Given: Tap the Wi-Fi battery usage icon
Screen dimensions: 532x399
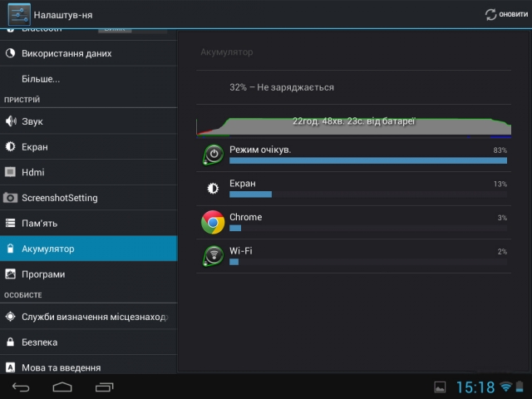Looking at the screenshot, I should click(x=213, y=256).
